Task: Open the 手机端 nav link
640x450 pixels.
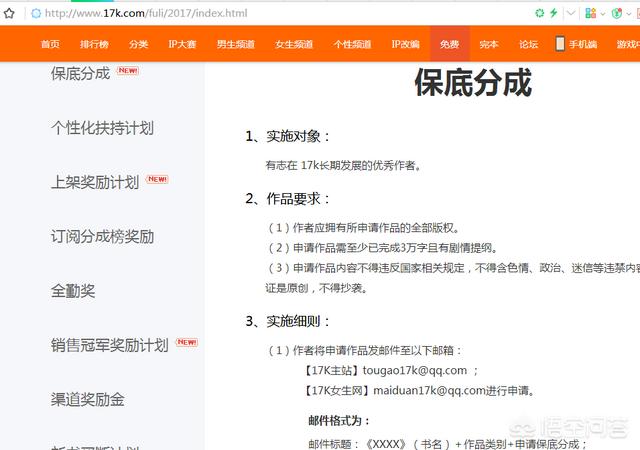Action: pos(583,44)
